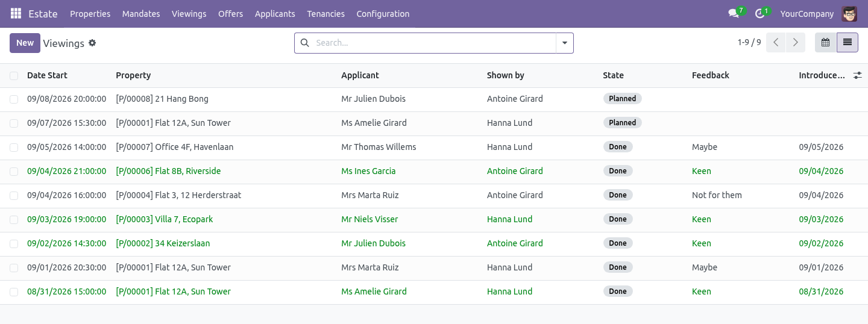Click the Keen feedback for Ms Ines Garcia
The height and width of the screenshot is (324, 868).
[702, 171]
